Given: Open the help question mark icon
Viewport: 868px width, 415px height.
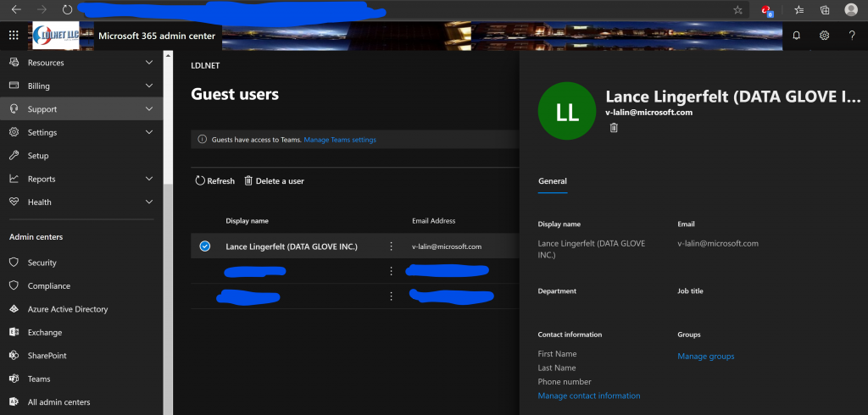Looking at the screenshot, I should coord(852,36).
